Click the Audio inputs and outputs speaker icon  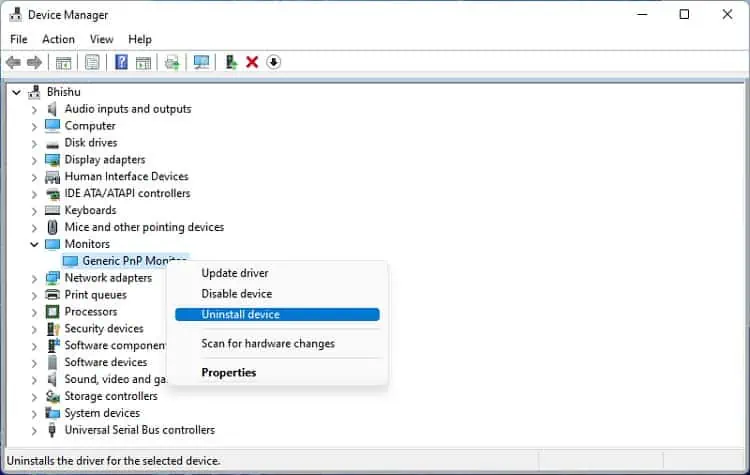pos(52,109)
